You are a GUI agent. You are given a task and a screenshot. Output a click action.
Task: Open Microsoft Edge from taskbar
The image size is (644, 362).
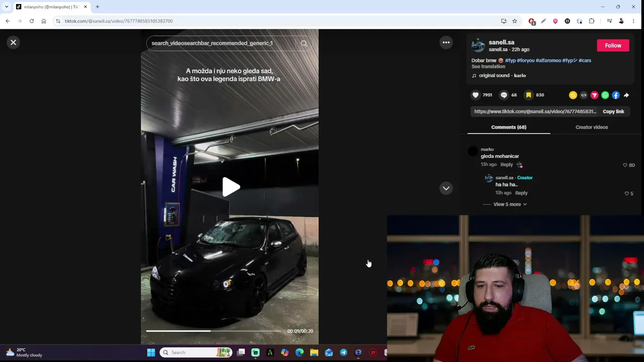[x=299, y=352]
